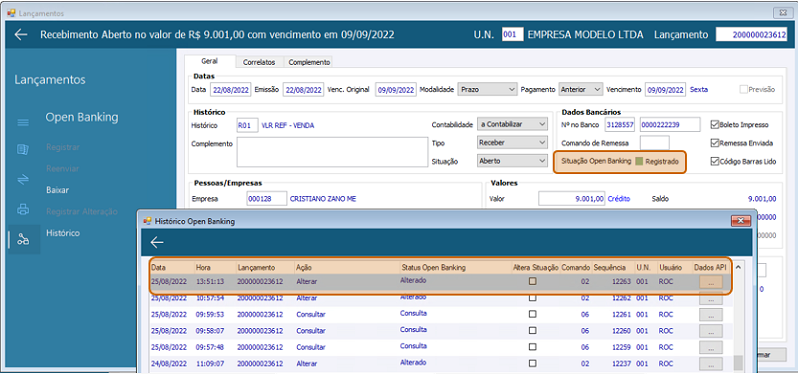Open the Contabilidade dropdown

512,124
